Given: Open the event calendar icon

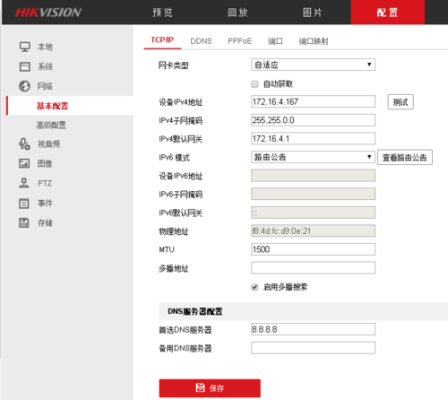Looking at the screenshot, I should click(24, 203).
